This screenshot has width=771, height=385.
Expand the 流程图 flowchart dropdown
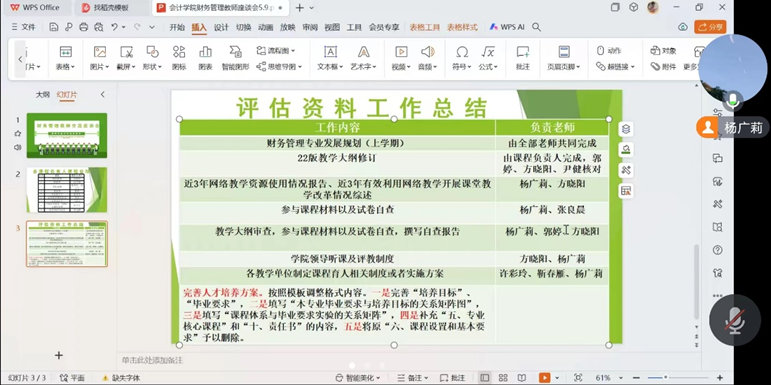276,51
